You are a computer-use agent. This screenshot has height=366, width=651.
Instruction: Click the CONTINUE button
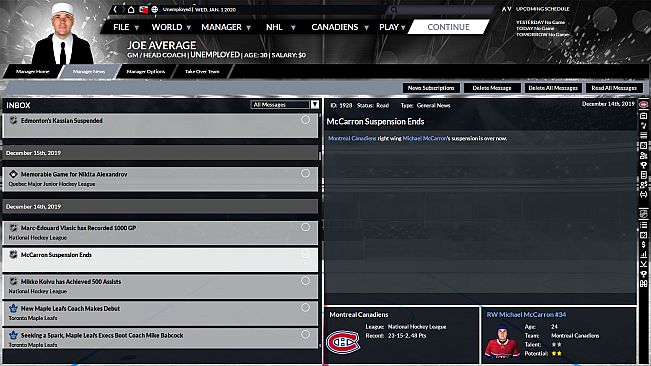448,27
